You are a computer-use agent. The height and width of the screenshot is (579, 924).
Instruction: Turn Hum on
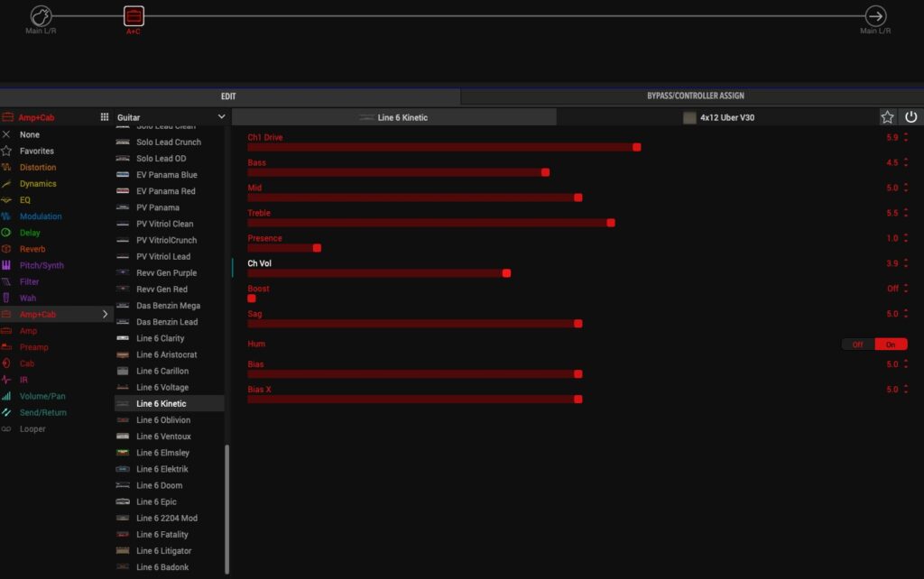(x=891, y=345)
